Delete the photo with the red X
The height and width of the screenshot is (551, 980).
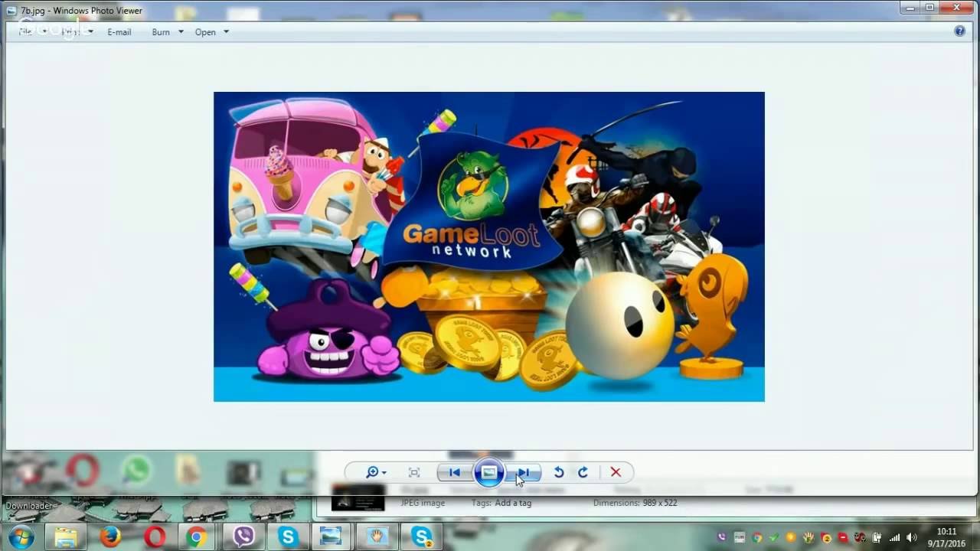pyautogui.click(x=616, y=472)
